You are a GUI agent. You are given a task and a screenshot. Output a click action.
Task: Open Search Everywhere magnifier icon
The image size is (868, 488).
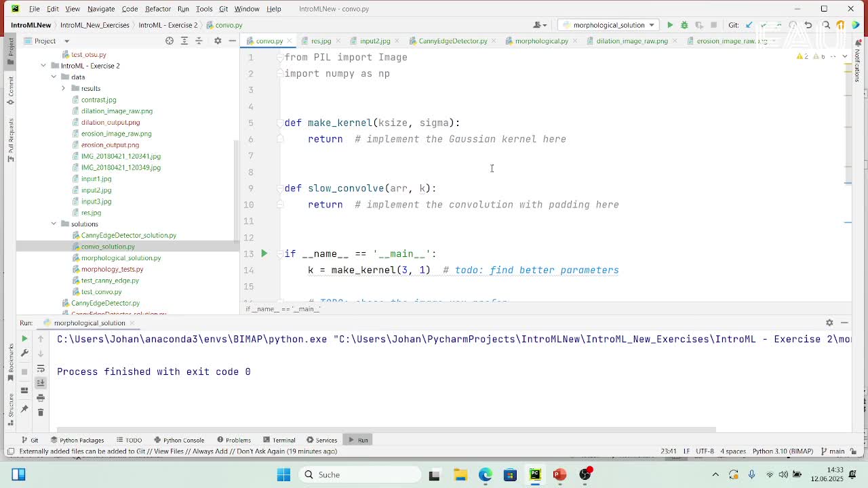[826, 25]
